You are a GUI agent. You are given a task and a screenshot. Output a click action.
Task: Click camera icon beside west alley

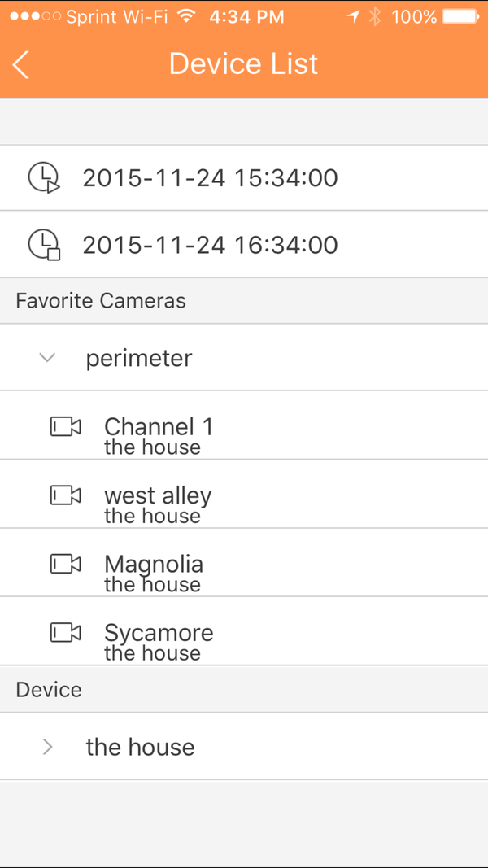tap(66, 495)
